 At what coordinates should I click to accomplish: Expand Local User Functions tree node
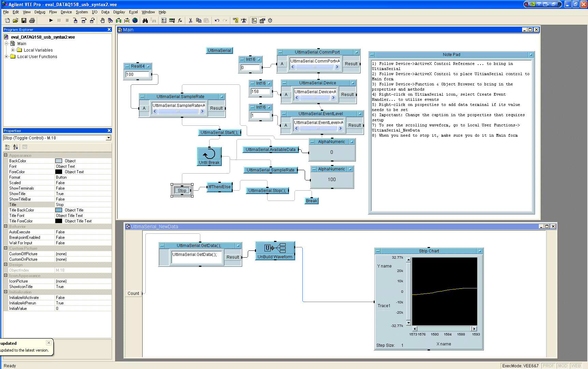click(x=6, y=56)
